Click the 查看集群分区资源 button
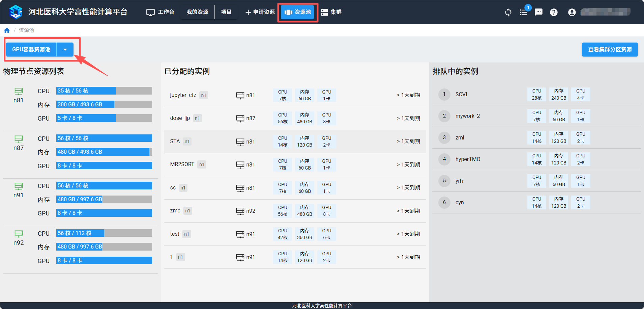 pos(610,50)
